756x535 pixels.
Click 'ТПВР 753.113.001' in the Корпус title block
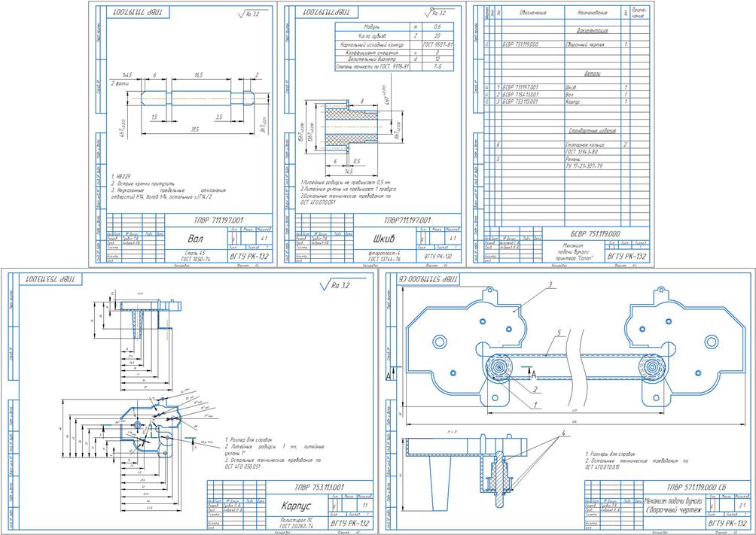coord(319,487)
